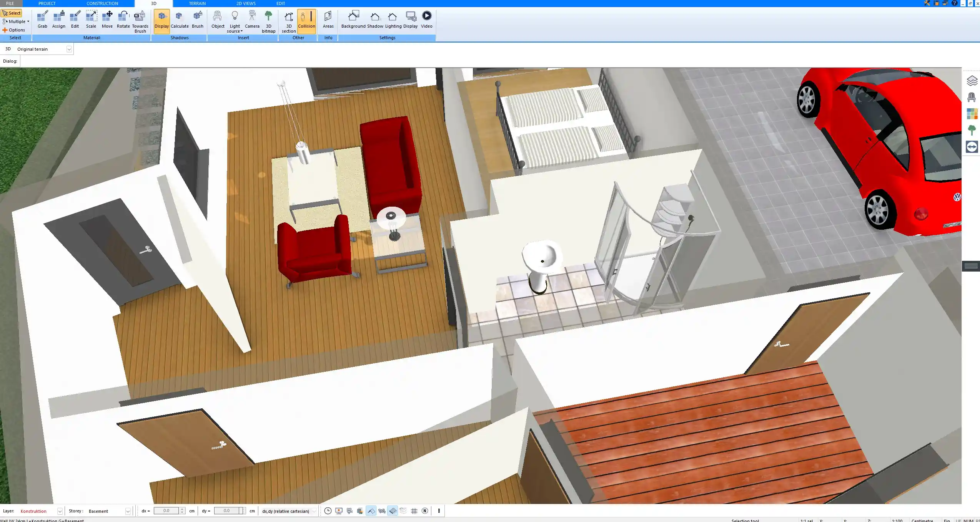980x522 pixels.
Task: Toggle the north arrow N button
Action: point(425,511)
